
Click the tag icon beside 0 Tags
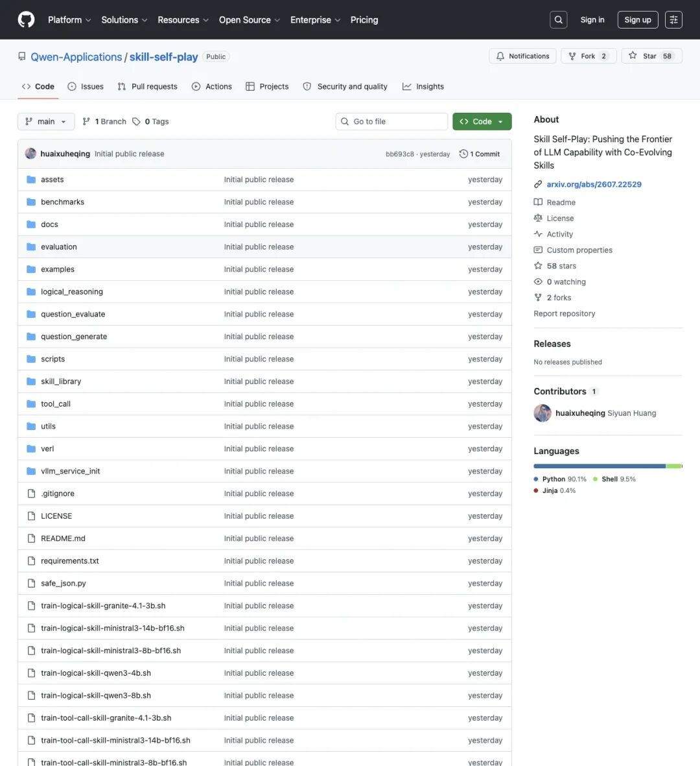[136, 121]
